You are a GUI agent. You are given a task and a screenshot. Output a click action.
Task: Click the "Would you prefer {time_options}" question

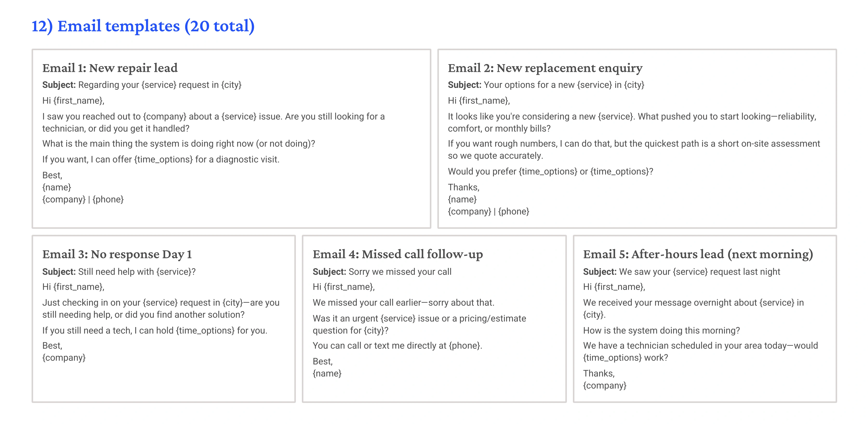tap(550, 172)
